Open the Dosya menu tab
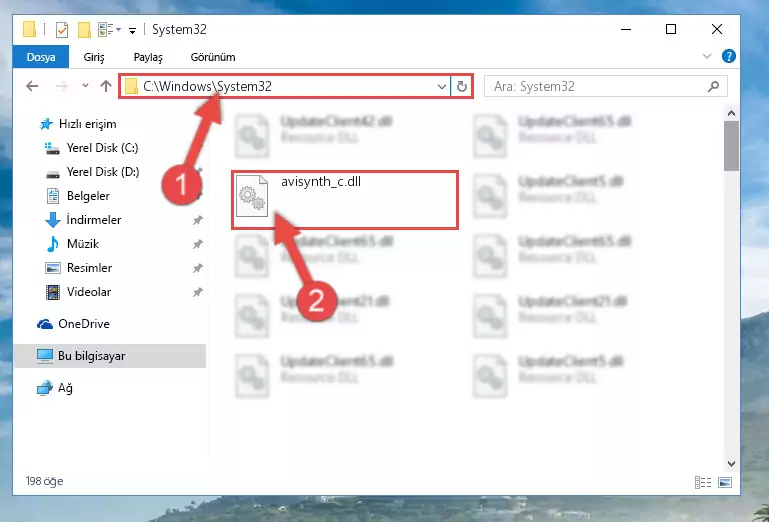 click(41, 57)
